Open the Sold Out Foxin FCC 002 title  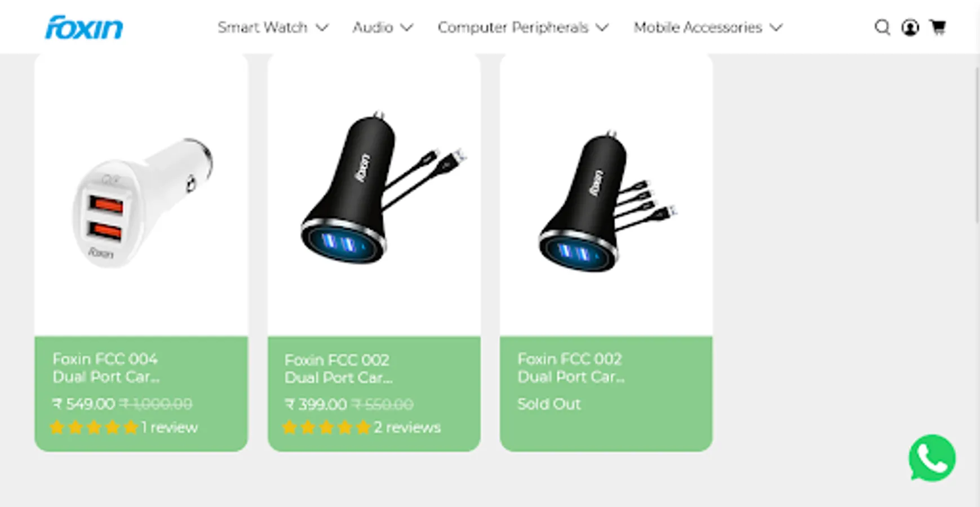point(571,368)
